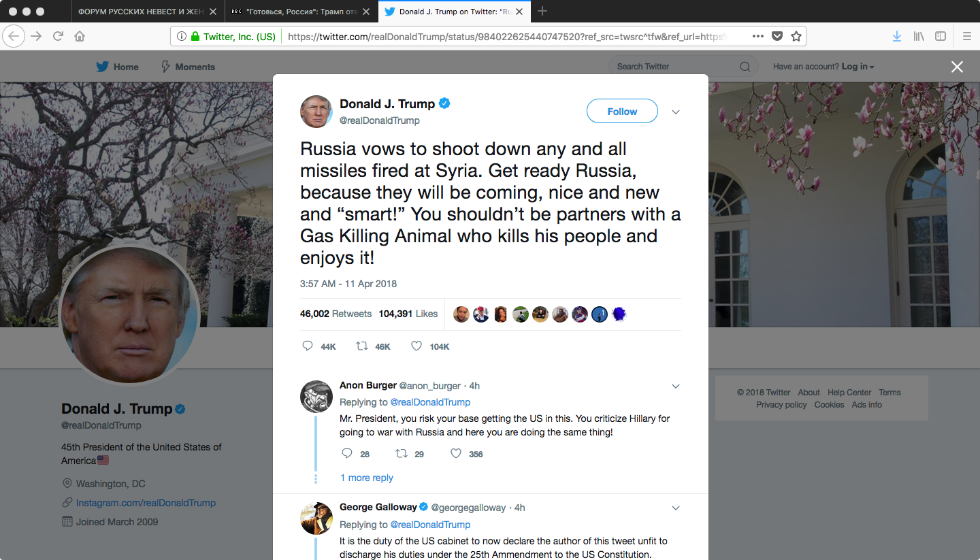The height and width of the screenshot is (560, 980).
Task: Bookmark this page with the star icon
Action: click(x=796, y=36)
